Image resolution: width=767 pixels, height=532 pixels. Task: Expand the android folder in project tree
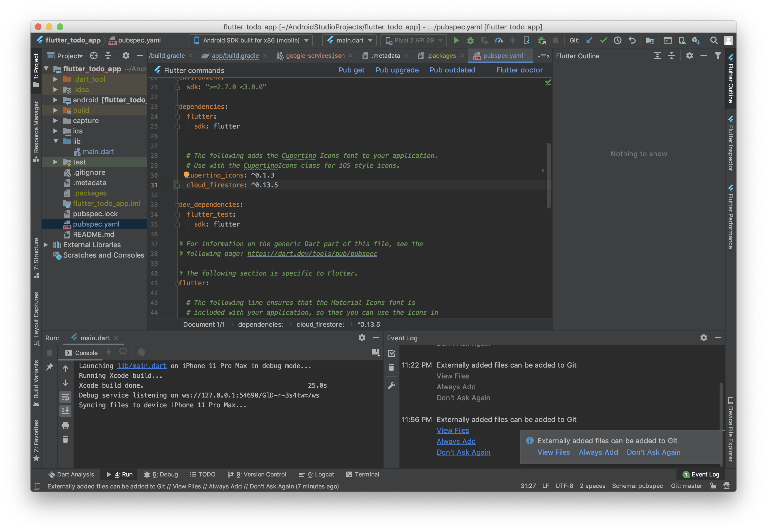click(x=55, y=100)
